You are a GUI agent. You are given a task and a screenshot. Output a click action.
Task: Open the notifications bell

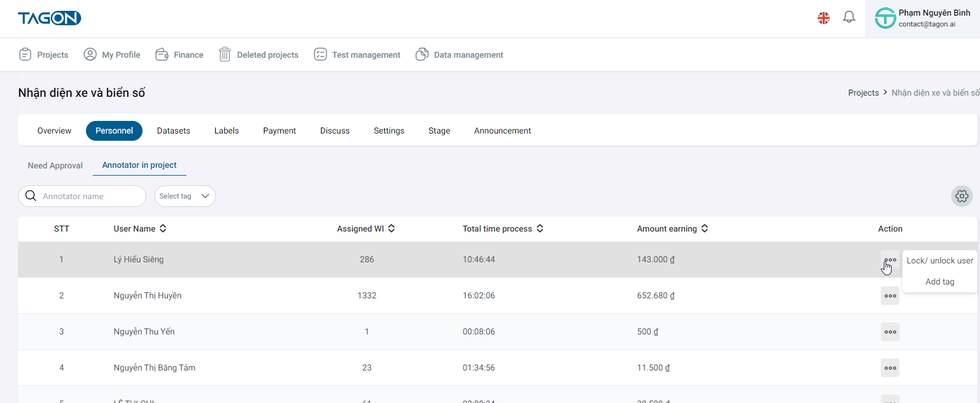click(x=848, y=17)
